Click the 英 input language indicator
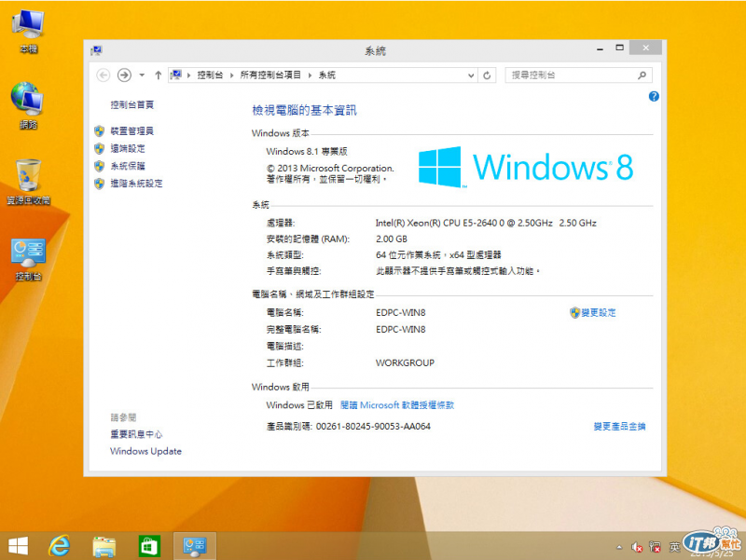746x560 pixels. pyautogui.click(x=674, y=547)
